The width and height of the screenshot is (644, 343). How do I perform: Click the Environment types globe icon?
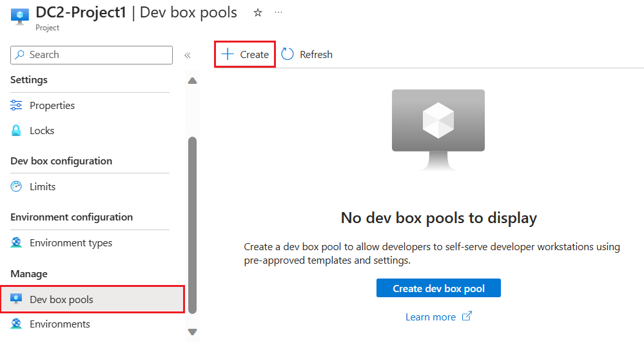[16, 243]
